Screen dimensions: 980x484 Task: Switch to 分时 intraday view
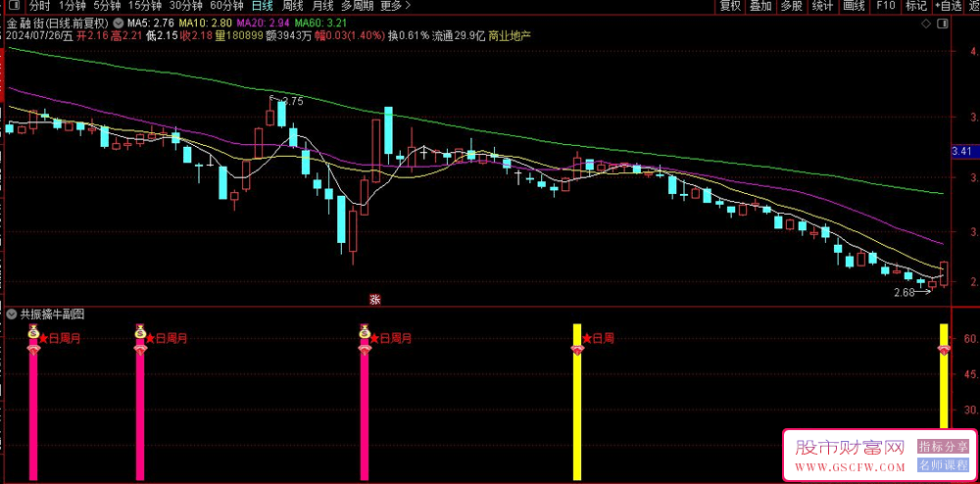click(x=39, y=6)
